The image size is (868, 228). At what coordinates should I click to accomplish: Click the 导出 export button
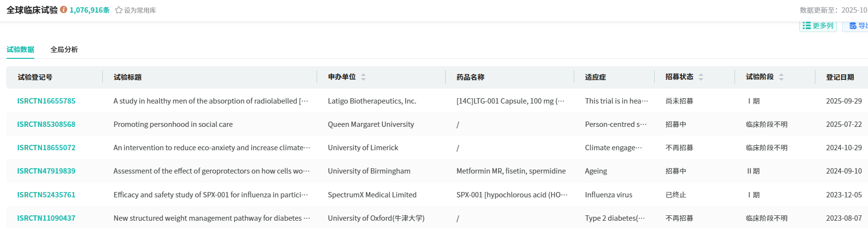click(858, 26)
